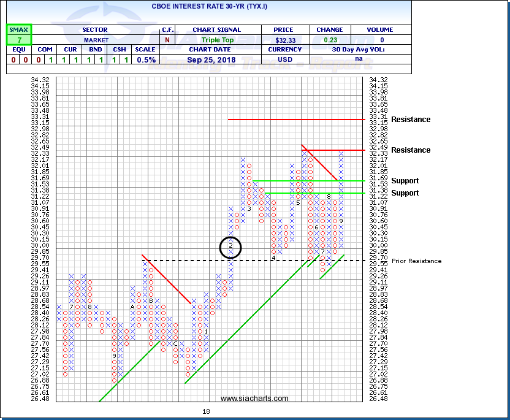Viewport: 510px width, 420px height.
Task: Click the 0.5% scale value
Action: [x=146, y=59]
